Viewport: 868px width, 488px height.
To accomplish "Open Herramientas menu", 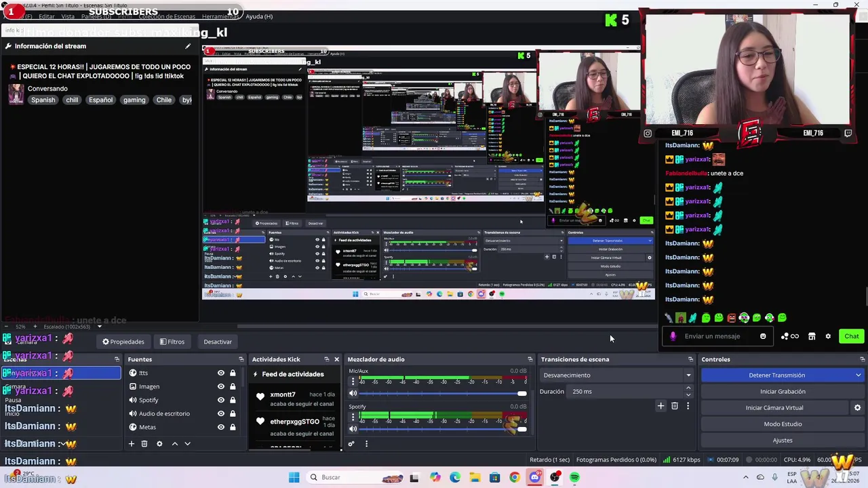I will coord(219,16).
